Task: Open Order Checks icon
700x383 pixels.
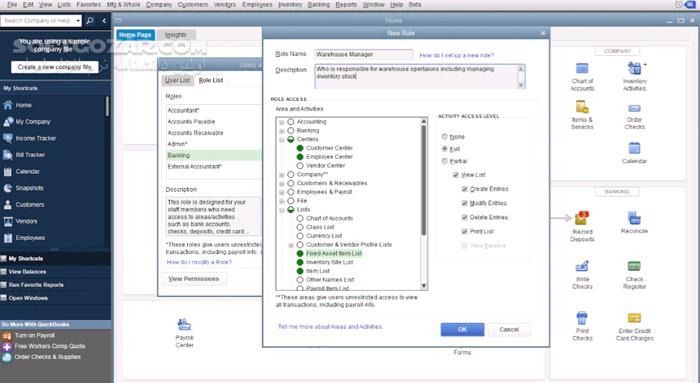Action: tap(634, 108)
